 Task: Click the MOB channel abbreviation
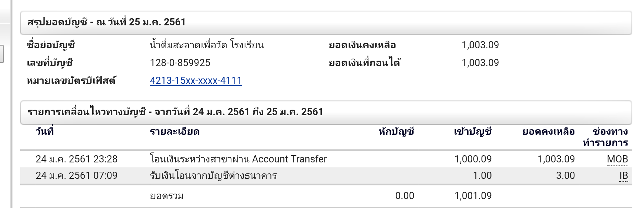(x=617, y=159)
